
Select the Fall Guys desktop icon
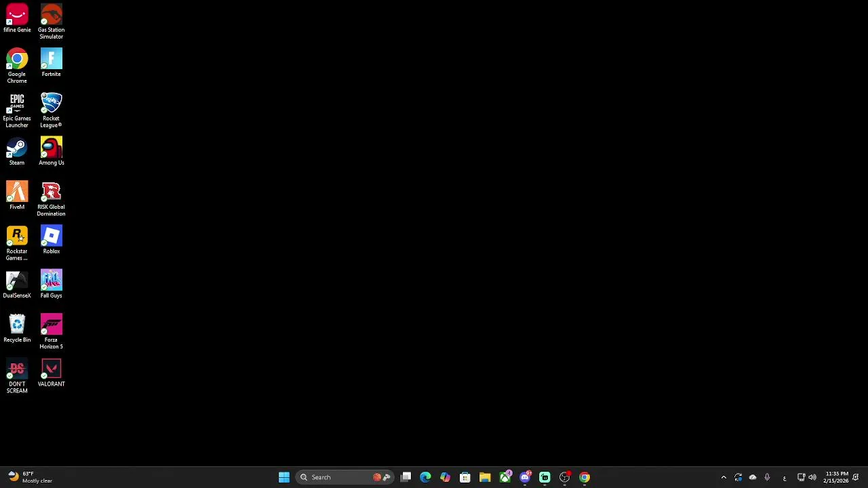click(51, 285)
